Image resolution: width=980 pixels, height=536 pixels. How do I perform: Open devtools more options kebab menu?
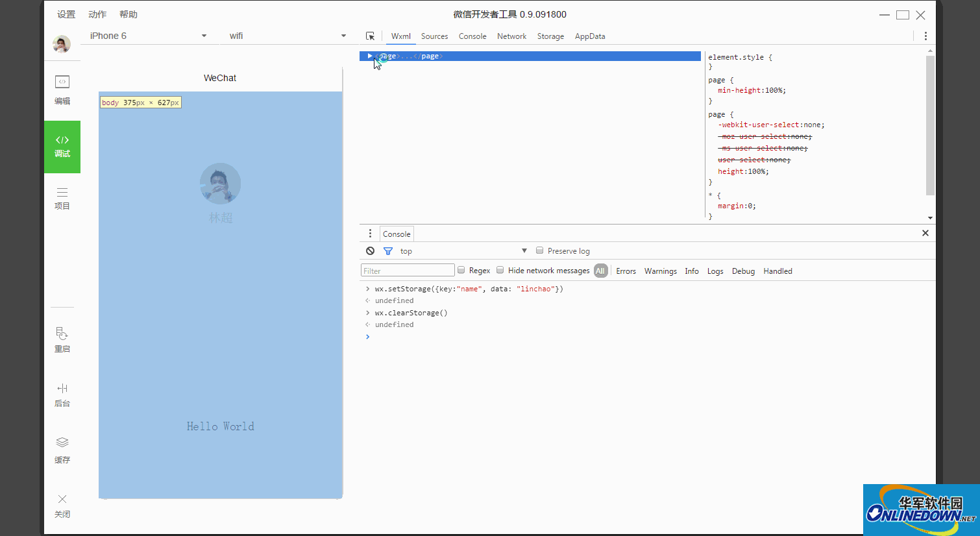point(925,36)
